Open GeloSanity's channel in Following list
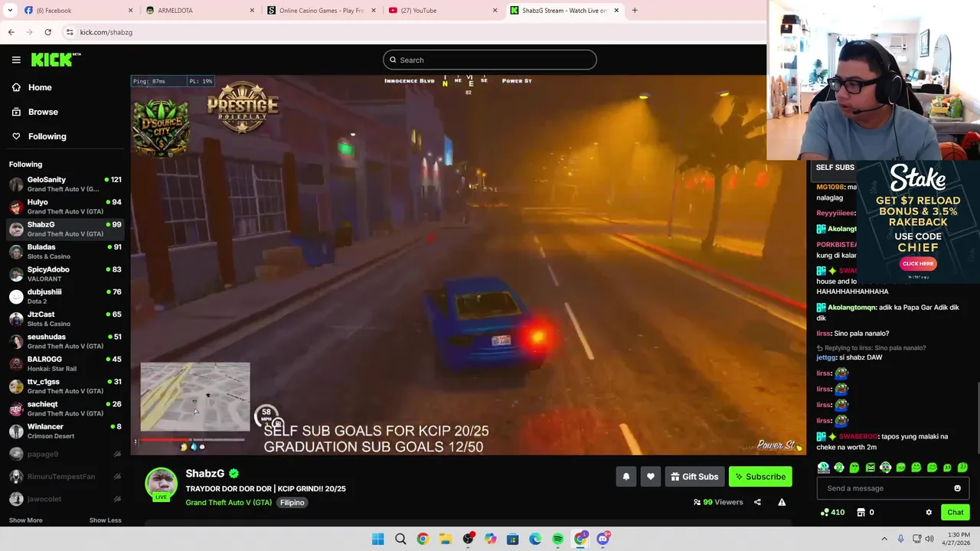This screenshot has height=551, width=980. (65, 184)
